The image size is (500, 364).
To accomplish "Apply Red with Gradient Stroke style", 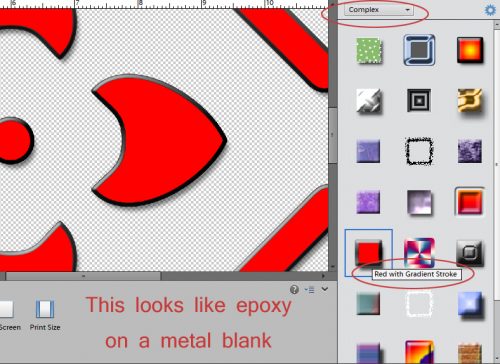I will (368, 252).
